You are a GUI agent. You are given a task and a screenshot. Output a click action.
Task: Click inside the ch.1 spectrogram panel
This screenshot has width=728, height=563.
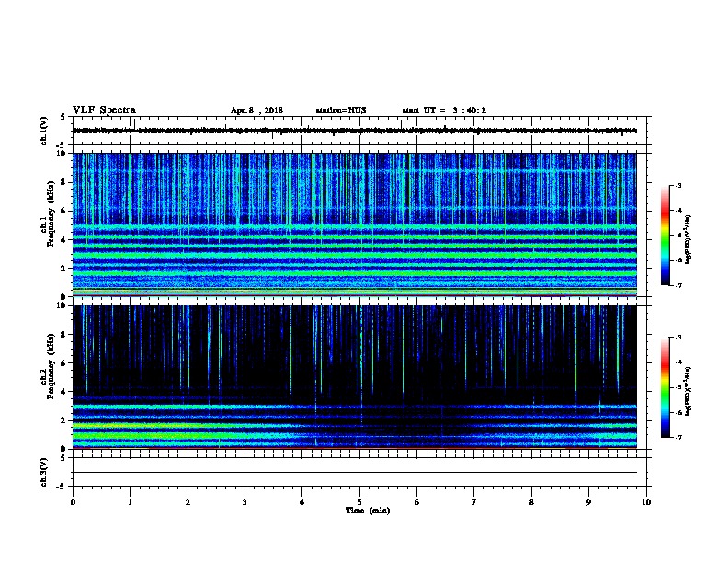pyautogui.click(x=355, y=224)
